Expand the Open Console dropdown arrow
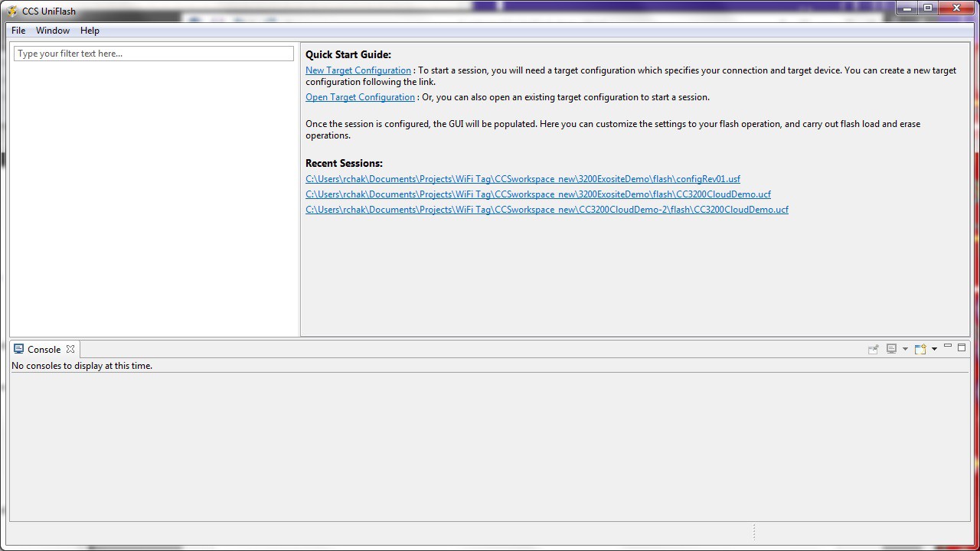Image resolution: width=980 pixels, height=551 pixels. 934,349
